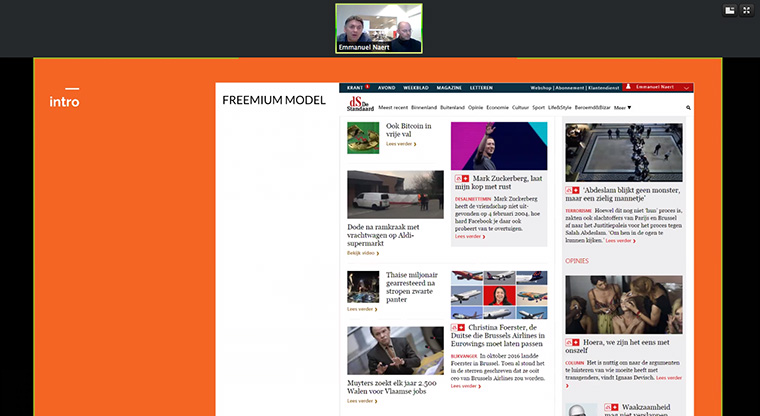The image size is (760, 416).
Task: Expand the Meer navigation dropdown
Action: pyautogui.click(x=622, y=108)
